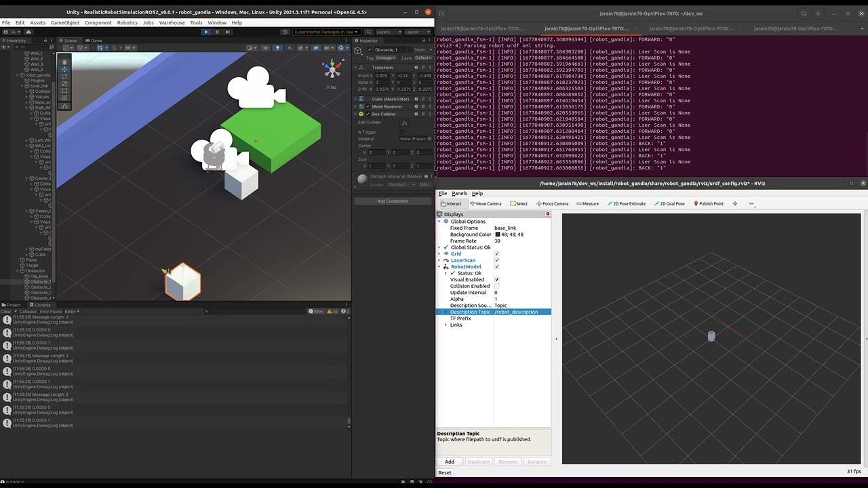The width and height of the screenshot is (868, 488).
Task: Click the Unity Play button
Action: [206, 32]
